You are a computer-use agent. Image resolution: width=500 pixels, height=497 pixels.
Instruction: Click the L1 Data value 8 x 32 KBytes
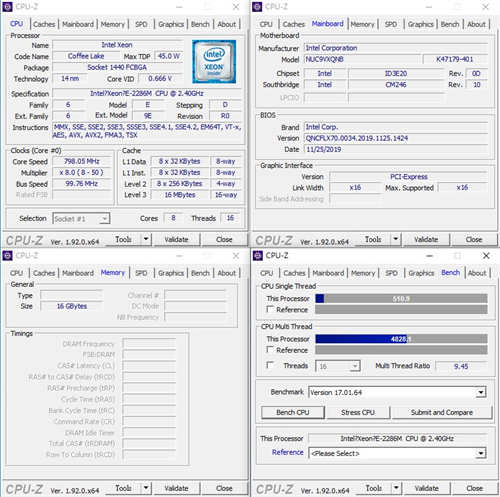180,162
